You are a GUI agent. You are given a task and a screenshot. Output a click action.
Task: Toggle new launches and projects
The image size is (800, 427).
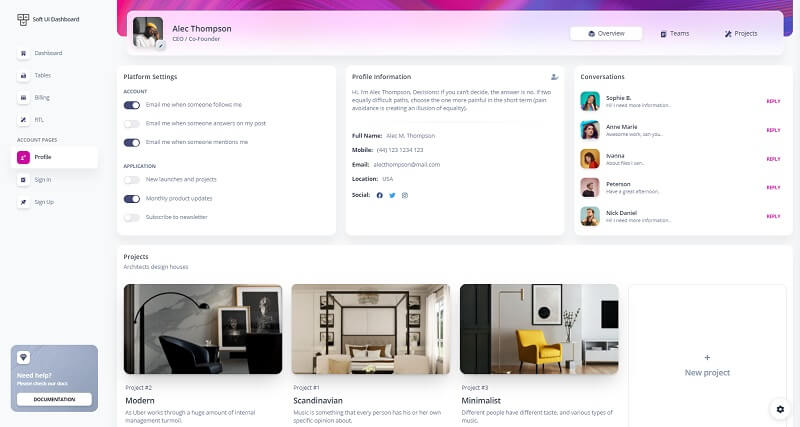pos(132,180)
